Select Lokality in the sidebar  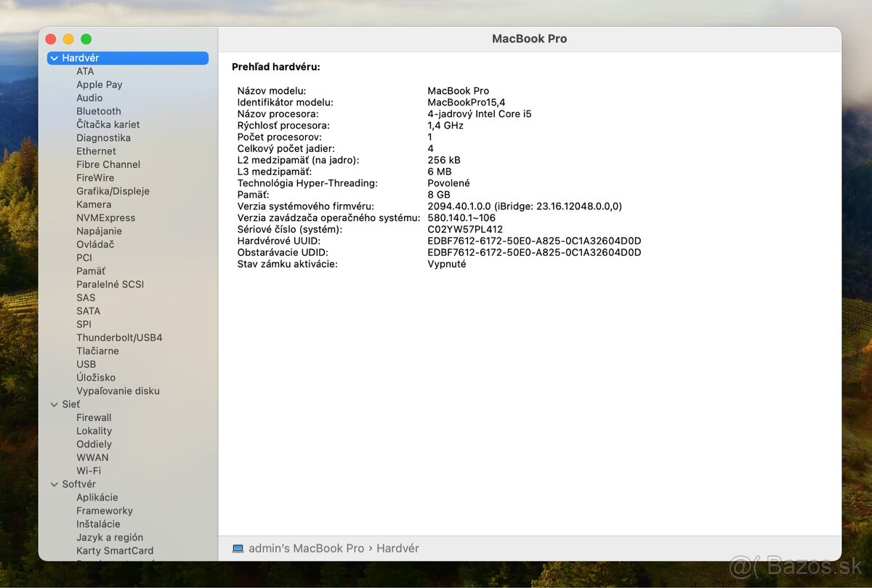(x=94, y=431)
